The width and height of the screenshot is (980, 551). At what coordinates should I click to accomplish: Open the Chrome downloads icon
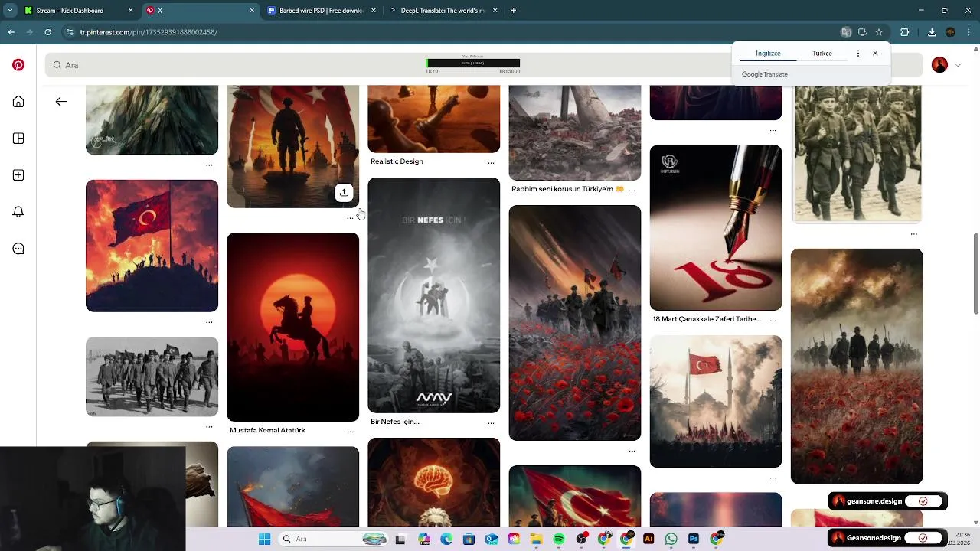(932, 32)
